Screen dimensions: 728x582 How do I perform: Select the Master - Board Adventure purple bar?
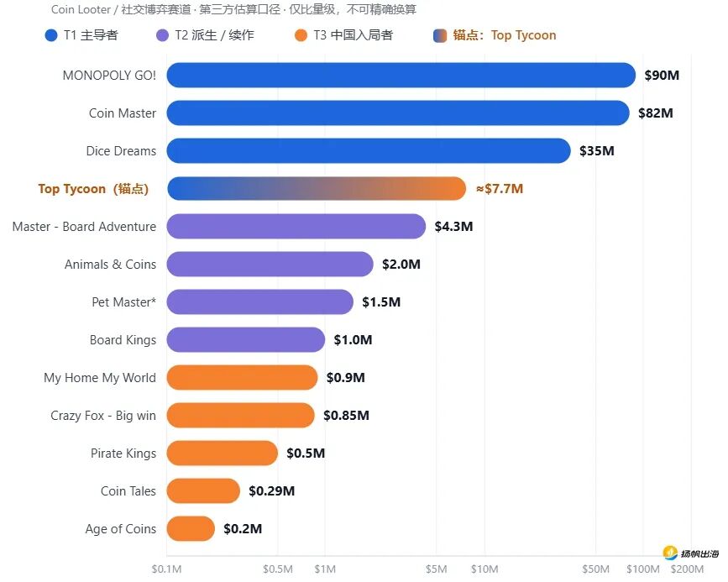(296, 226)
